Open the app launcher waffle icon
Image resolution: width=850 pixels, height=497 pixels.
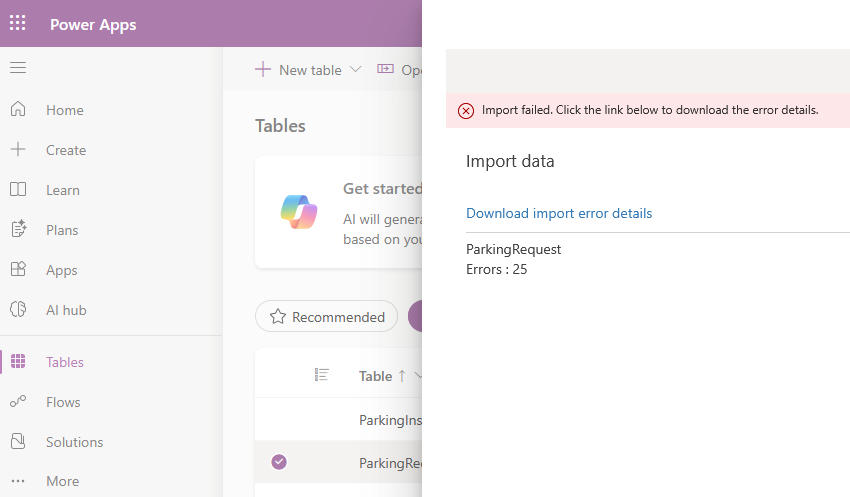tap(18, 24)
